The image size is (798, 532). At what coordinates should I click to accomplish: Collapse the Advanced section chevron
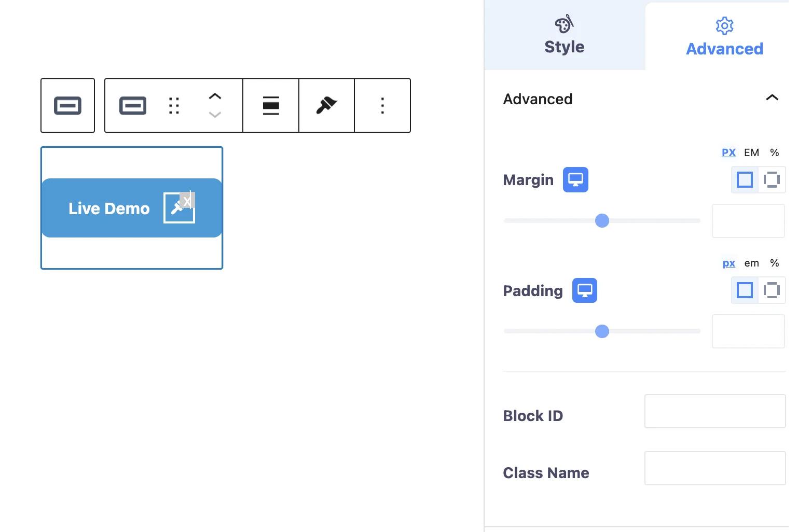pyautogui.click(x=772, y=98)
